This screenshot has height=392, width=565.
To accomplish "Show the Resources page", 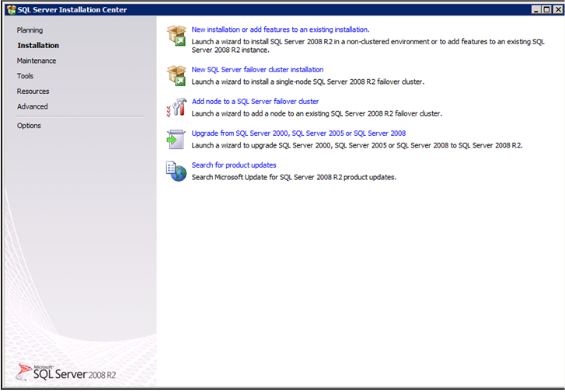I will (x=33, y=92).
